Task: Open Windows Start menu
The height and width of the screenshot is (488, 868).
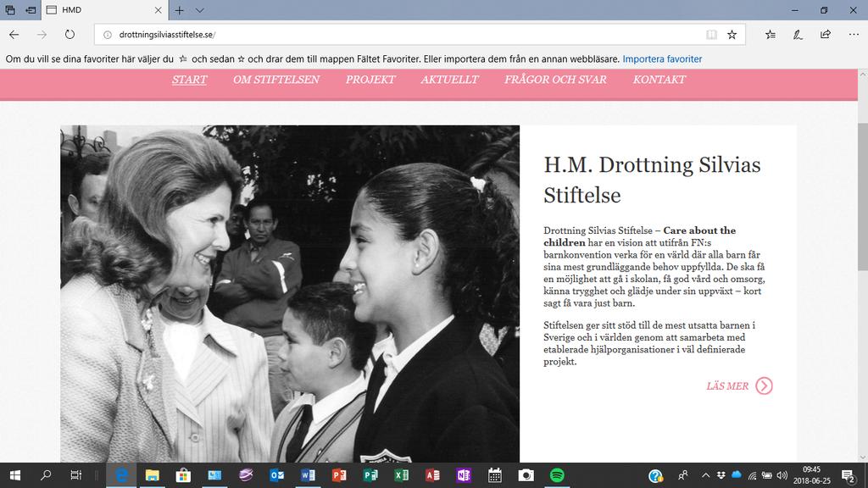Action: point(15,475)
